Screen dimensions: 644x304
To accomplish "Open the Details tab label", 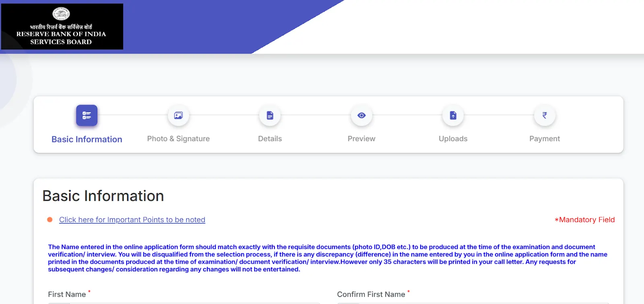I will point(270,138).
